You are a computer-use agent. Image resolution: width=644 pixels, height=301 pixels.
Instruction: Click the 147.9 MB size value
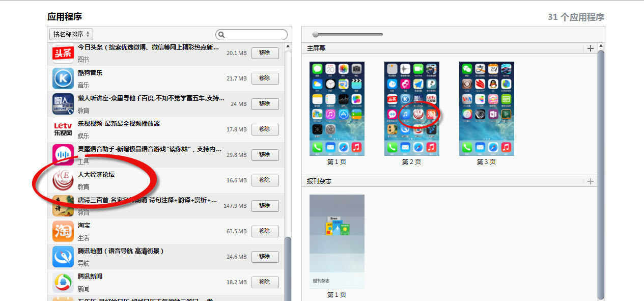235,206
